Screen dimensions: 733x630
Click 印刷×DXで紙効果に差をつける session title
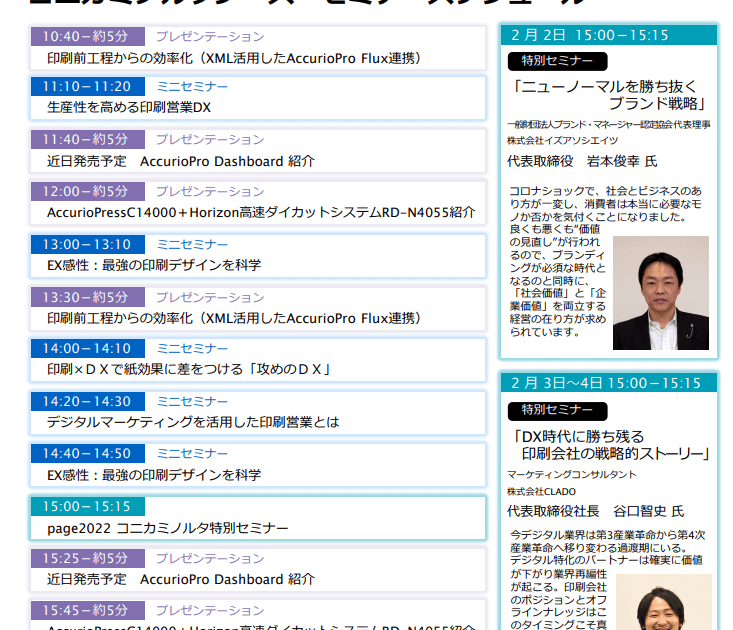click(x=189, y=370)
